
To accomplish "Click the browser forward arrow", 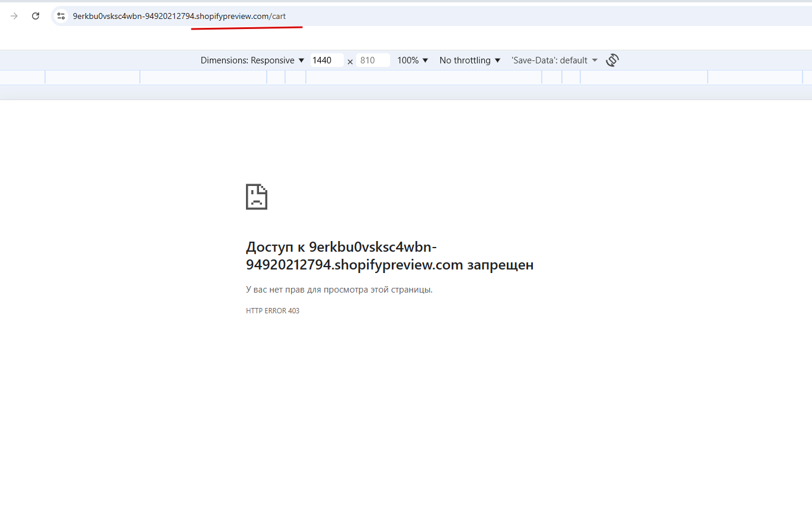I will tap(14, 16).
